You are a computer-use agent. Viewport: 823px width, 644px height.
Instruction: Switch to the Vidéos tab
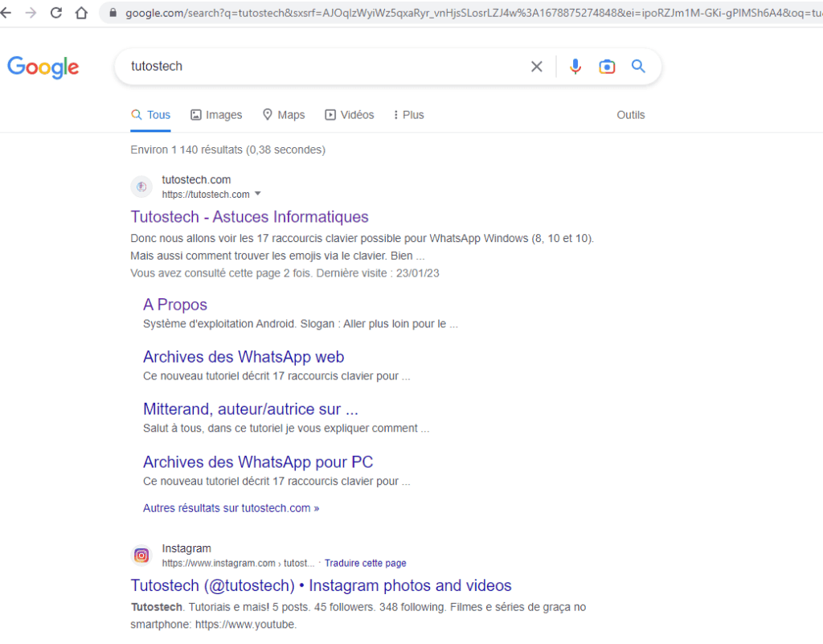(350, 114)
